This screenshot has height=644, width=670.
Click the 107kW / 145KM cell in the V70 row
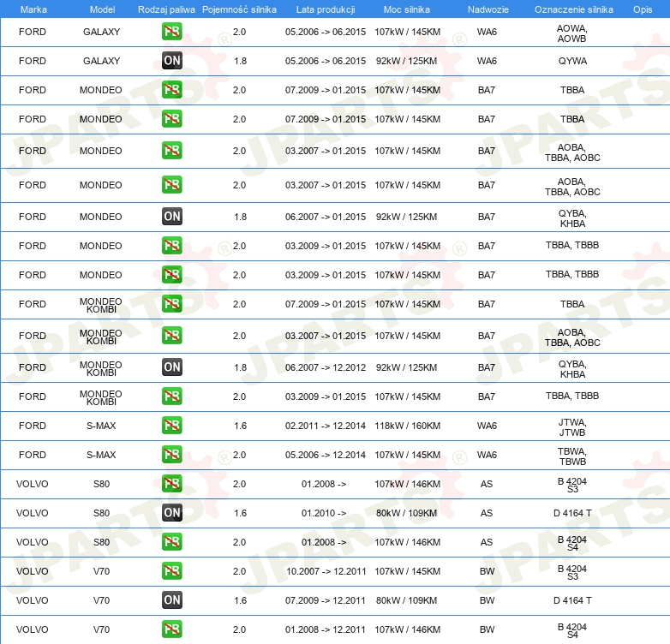click(407, 571)
